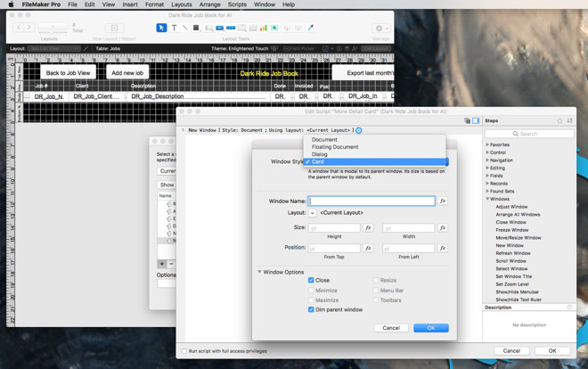Choose Floating Document in Window Style list
Screen dimensions: 588x369
tap(374, 147)
